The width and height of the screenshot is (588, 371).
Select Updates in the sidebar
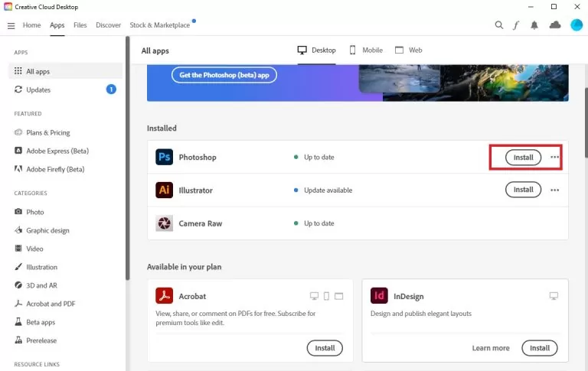pyautogui.click(x=38, y=89)
